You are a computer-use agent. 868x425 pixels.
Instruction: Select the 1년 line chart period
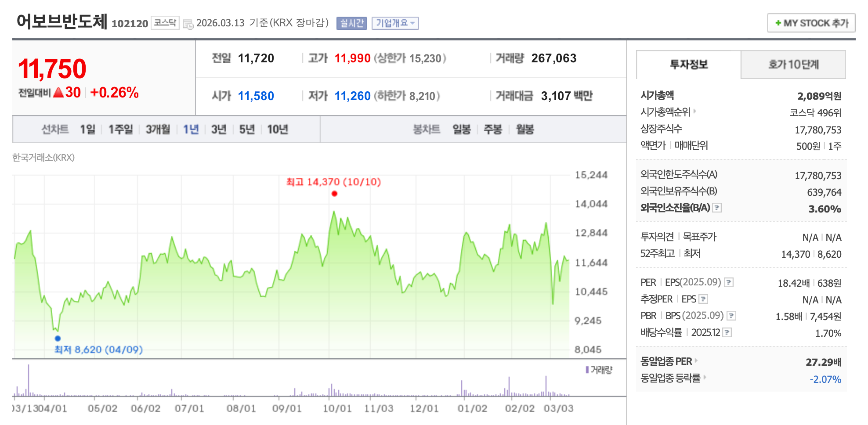(191, 130)
